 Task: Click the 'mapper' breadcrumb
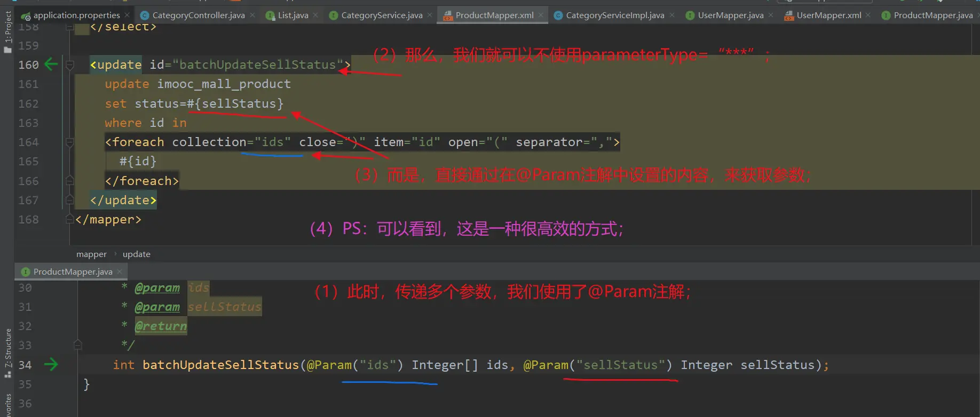point(91,254)
